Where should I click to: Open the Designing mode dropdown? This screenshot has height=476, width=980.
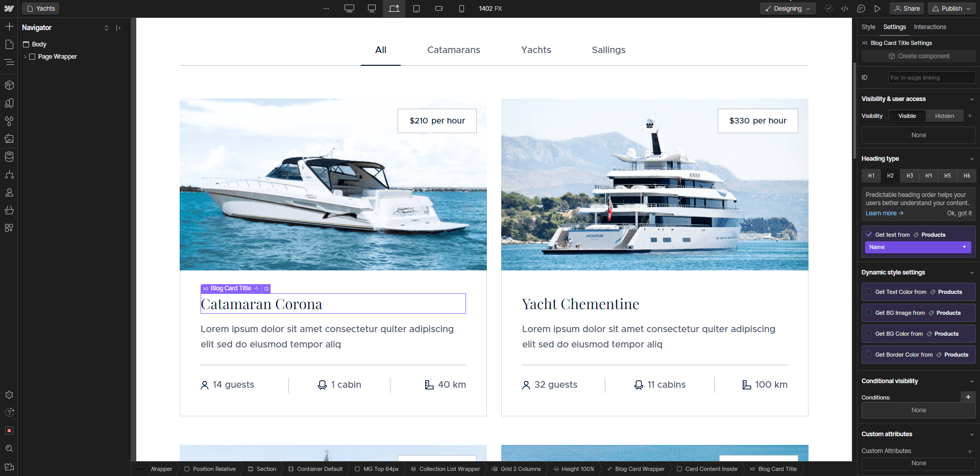[x=787, y=9]
